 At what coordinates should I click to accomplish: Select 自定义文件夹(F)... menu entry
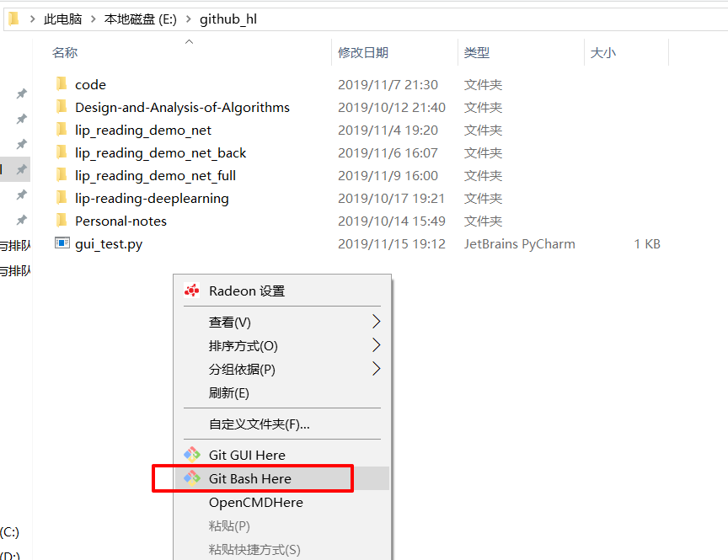(281, 424)
